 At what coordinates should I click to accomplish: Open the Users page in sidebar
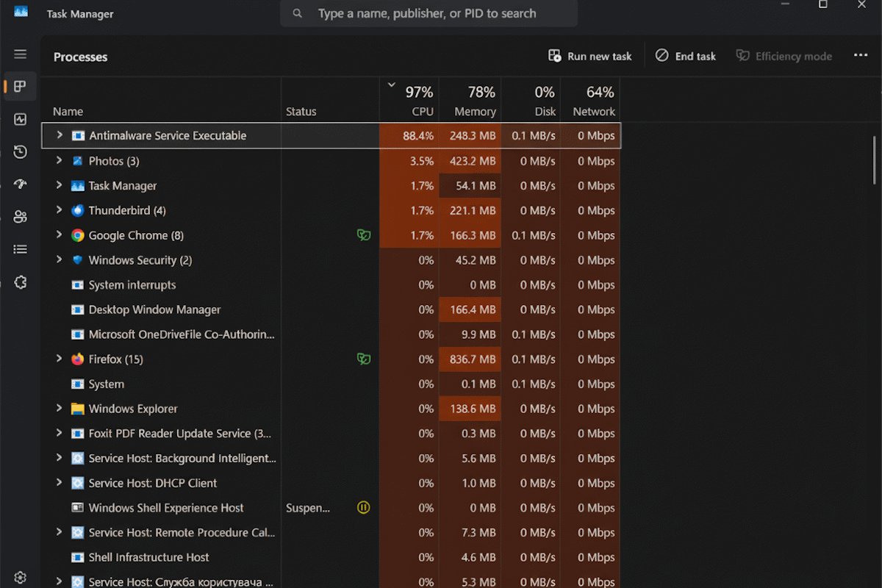coord(20,217)
